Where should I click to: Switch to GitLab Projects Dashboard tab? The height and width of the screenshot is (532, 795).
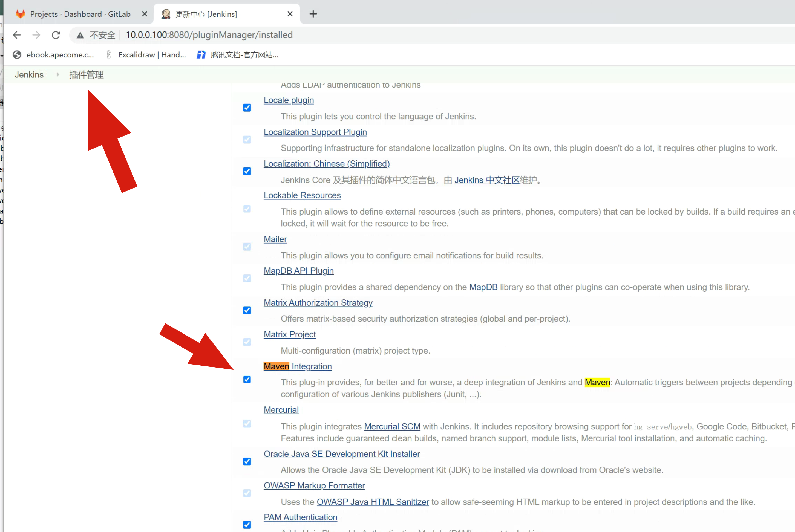(x=80, y=14)
